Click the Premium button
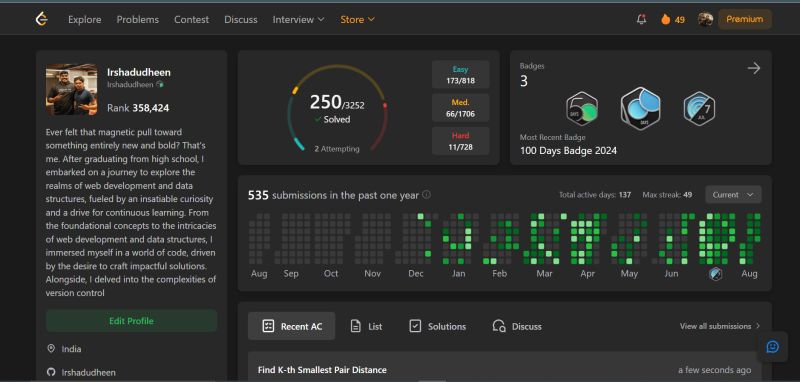The width and height of the screenshot is (800, 382). click(x=745, y=19)
